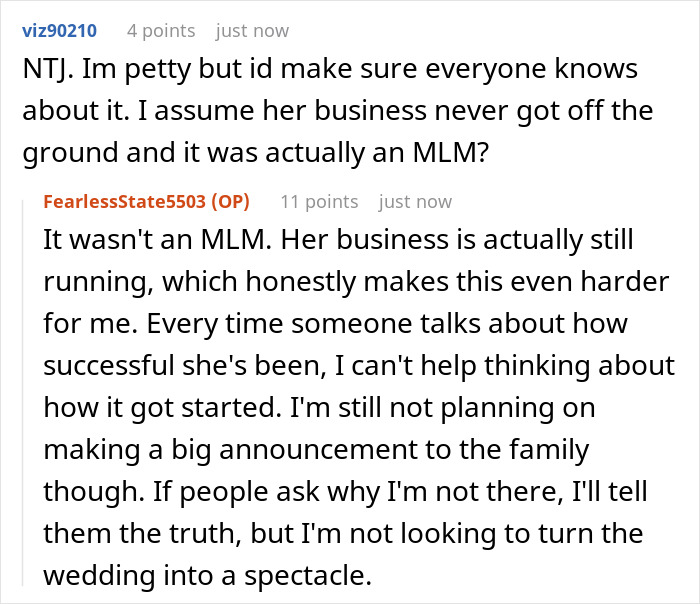This screenshot has width=700, height=604.
Task: Click the line about successful she's been
Action: tap(359, 366)
